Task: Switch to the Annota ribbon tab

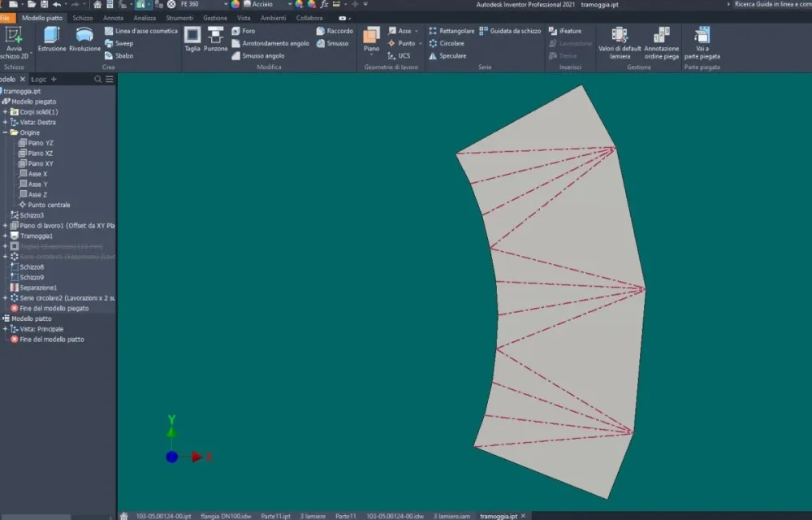Action: [113, 18]
